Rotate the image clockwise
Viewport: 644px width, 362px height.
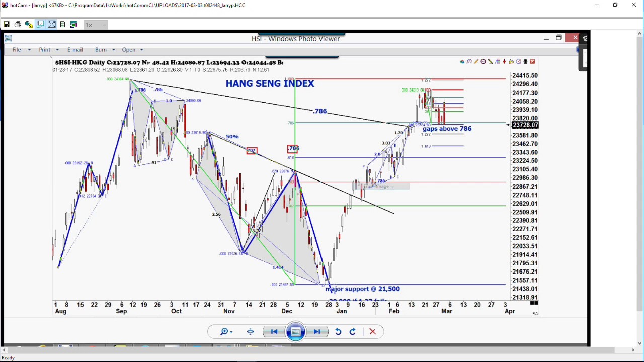pyautogui.click(x=353, y=332)
